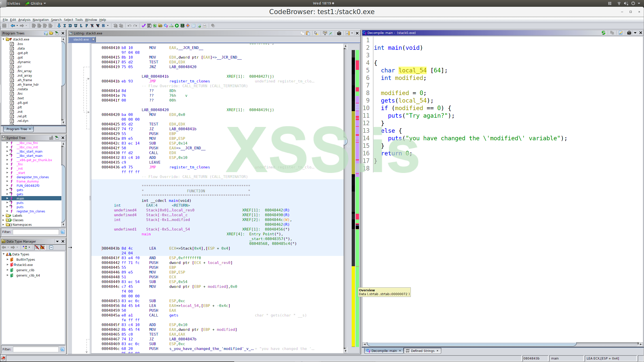The image size is (644, 362).
Task: Switch to the Defined Strings tab
Action: tap(422, 351)
